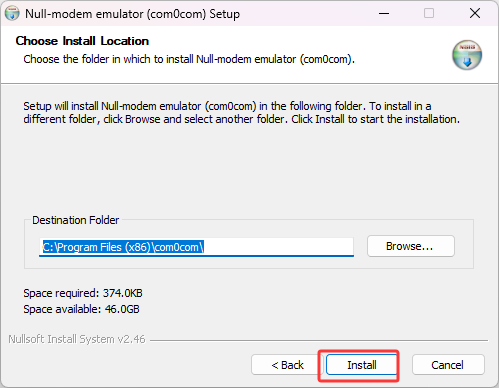The image size is (499, 388).
Task: Abort setup with the Cancel button
Action: (448, 365)
